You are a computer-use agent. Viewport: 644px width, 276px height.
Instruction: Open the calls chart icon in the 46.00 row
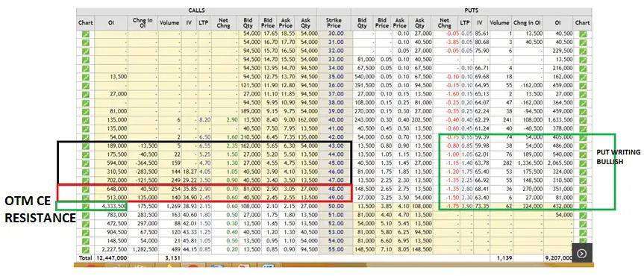click(x=85, y=172)
